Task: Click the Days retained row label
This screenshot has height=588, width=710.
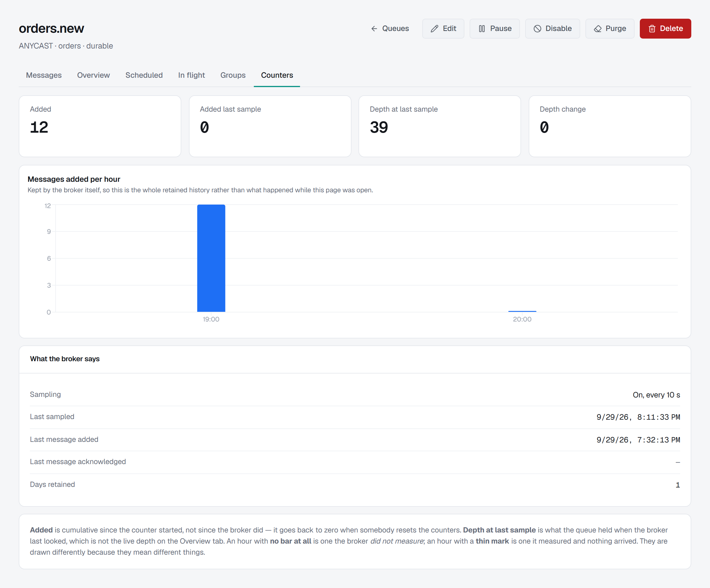Action: (52, 484)
